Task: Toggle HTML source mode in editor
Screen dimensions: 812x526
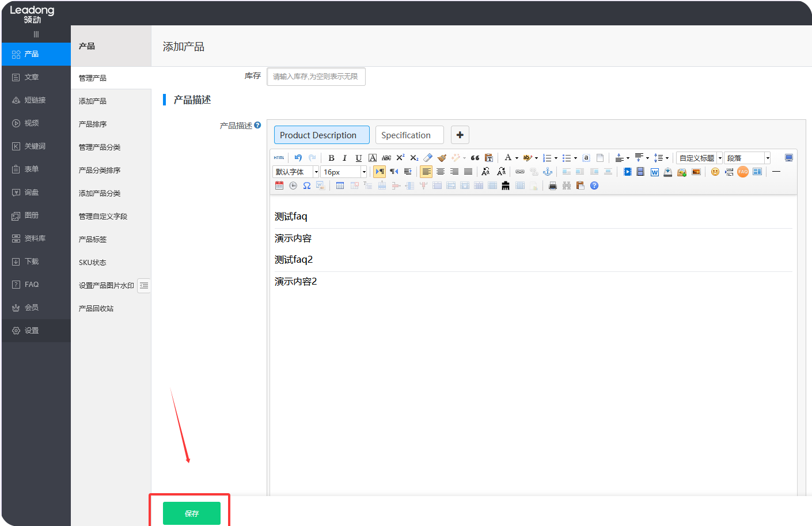Action: [x=279, y=158]
